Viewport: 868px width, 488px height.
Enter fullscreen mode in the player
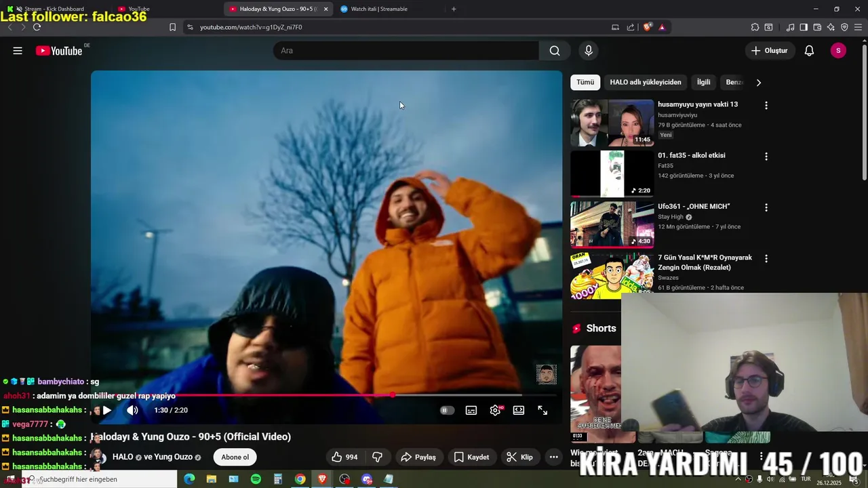[542, 410]
